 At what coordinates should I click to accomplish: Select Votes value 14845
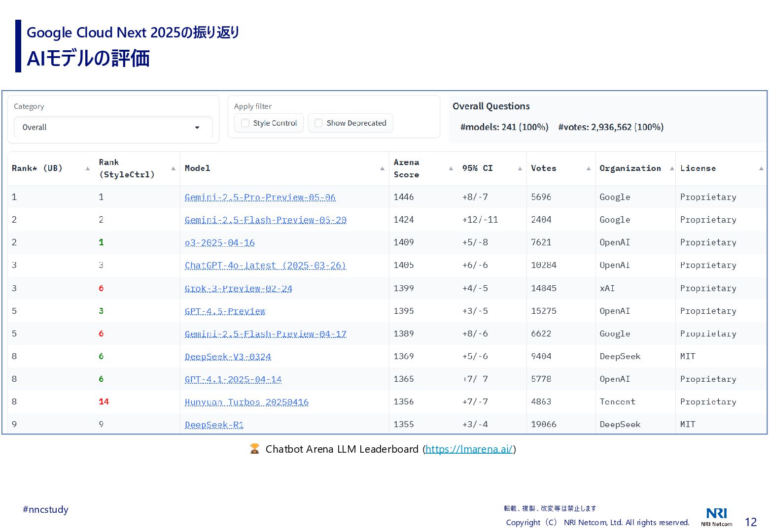[544, 288]
